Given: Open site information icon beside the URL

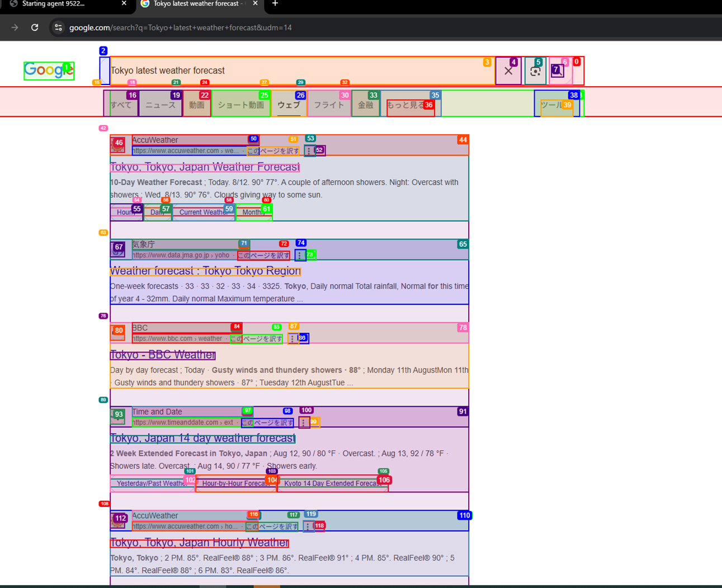Looking at the screenshot, I should (58, 27).
